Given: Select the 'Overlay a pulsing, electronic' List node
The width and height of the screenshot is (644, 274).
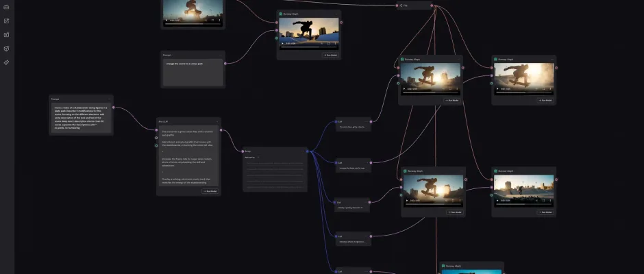Looking at the screenshot, I should (x=352, y=205).
